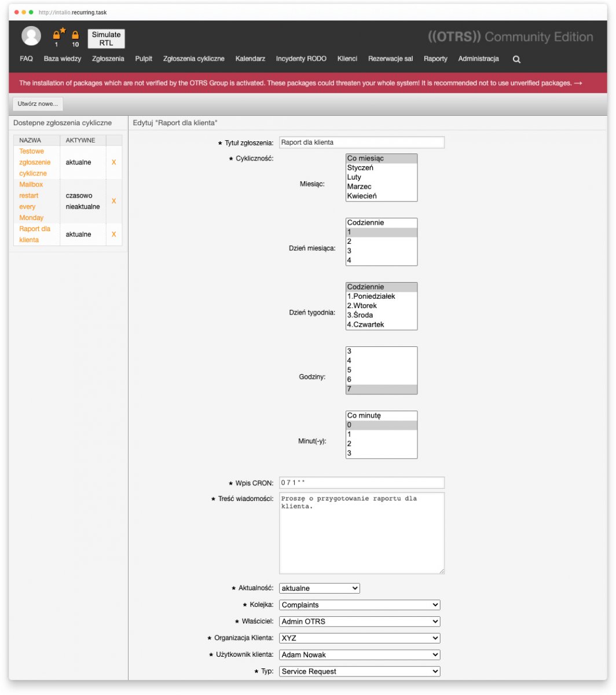616x695 pixels.
Task: Delete Mailbox restart every Monday via X
Action: (x=113, y=201)
